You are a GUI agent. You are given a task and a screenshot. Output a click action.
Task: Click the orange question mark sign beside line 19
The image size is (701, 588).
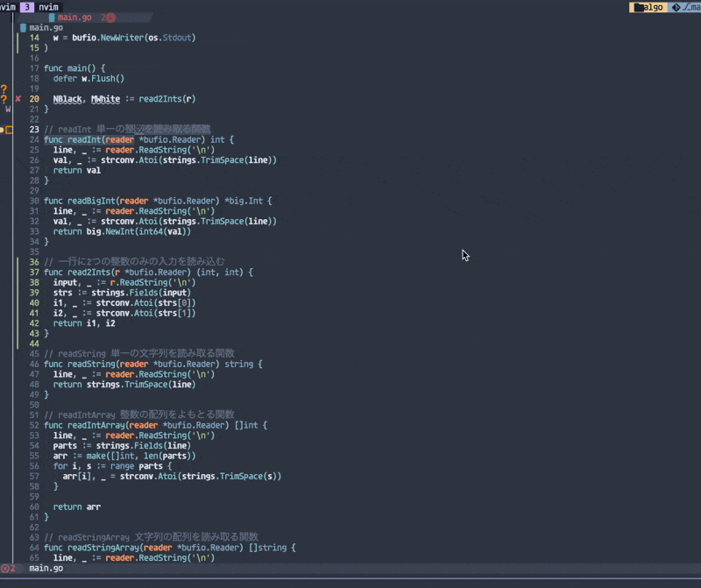point(4,89)
